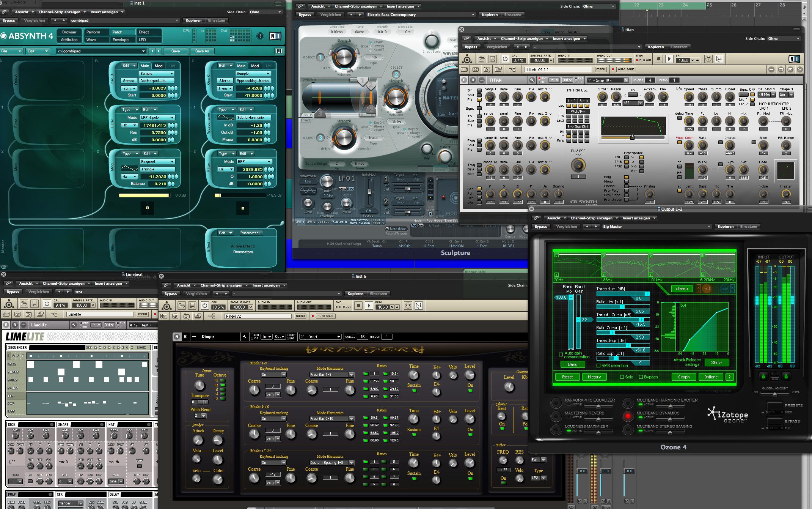Click AUTO SAVE button in Titan window

point(625,69)
